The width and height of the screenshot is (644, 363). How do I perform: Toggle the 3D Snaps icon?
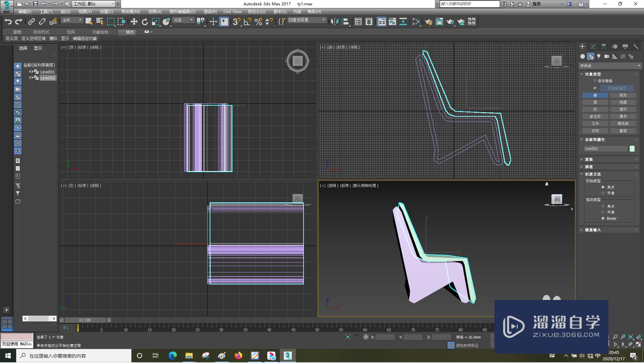(x=236, y=22)
